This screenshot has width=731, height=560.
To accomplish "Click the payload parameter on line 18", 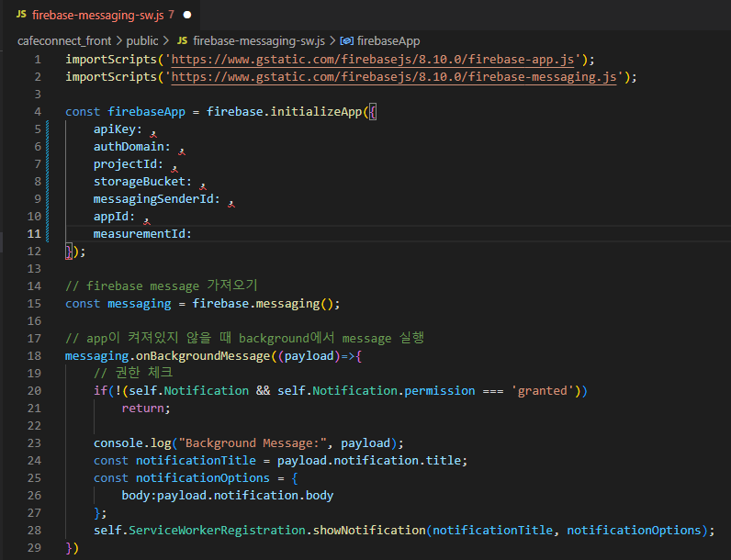I will [309, 356].
